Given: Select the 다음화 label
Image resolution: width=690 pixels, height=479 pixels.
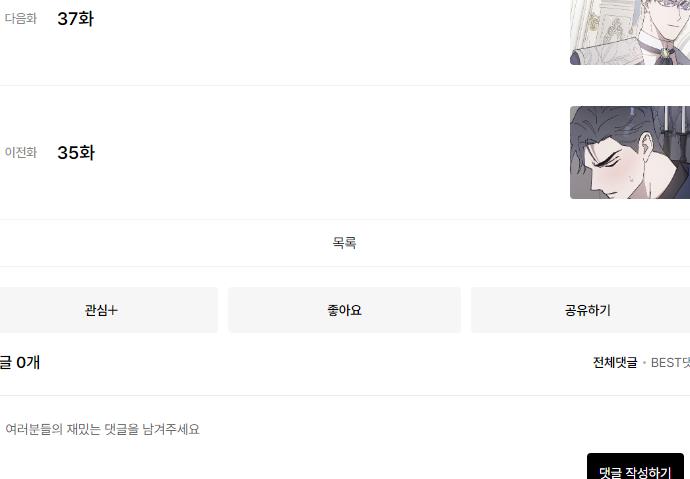Looking at the screenshot, I should 21,18.
